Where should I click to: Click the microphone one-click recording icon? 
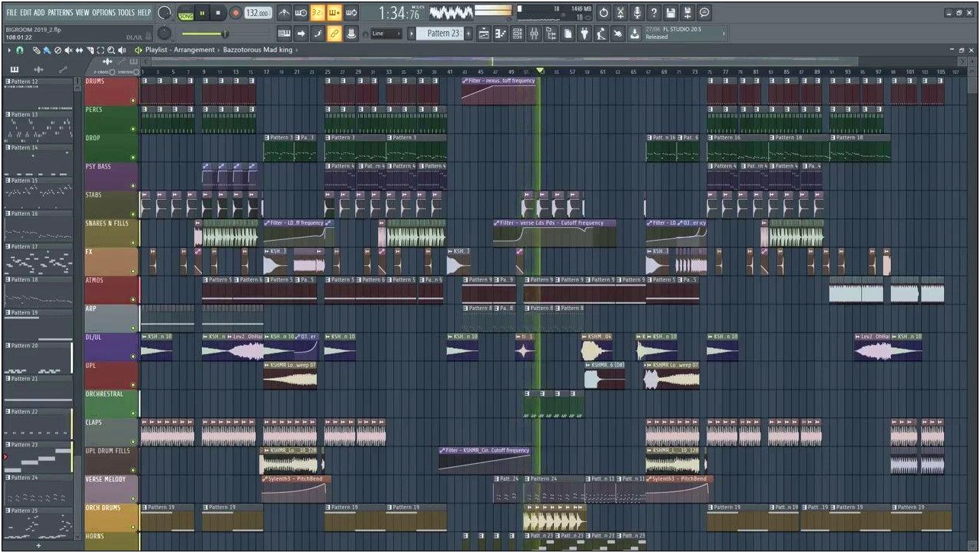637,13
